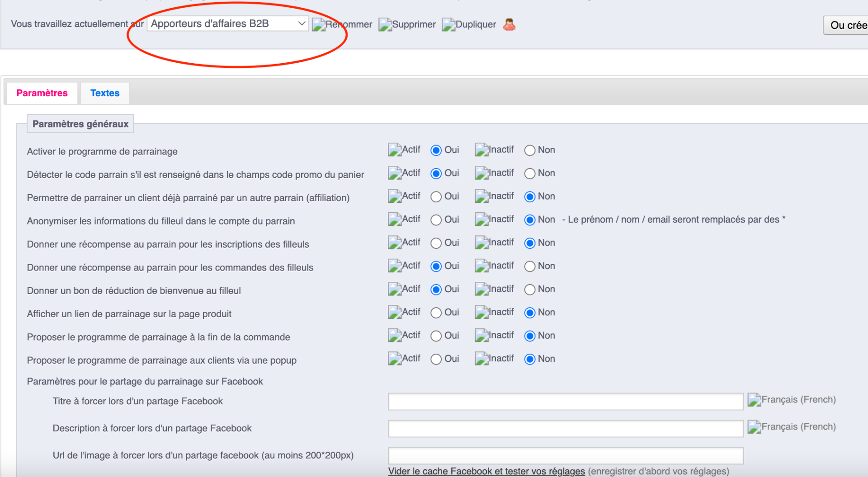Click the Renommer icon
This screenshot has width=868, height=477.
point(319,24)
